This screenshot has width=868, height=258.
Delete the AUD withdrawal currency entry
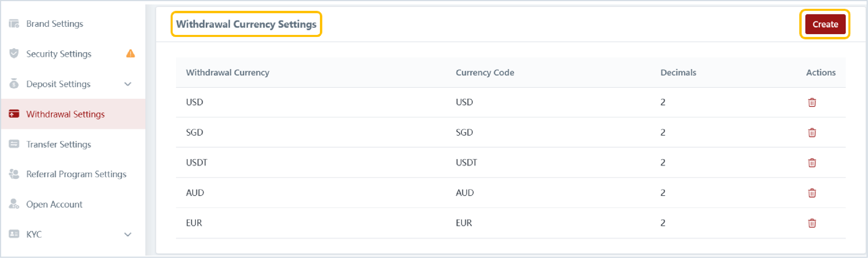pos(812,193)
